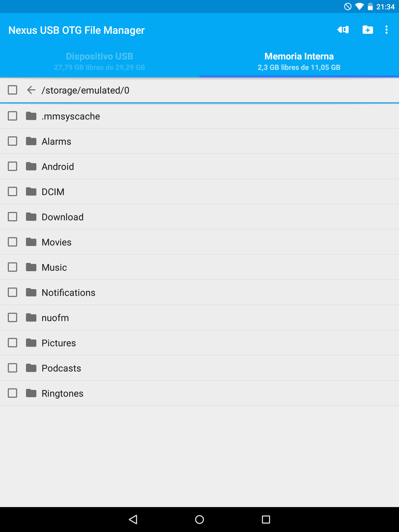Open the .mmsyscache folder

click(199, 116)
